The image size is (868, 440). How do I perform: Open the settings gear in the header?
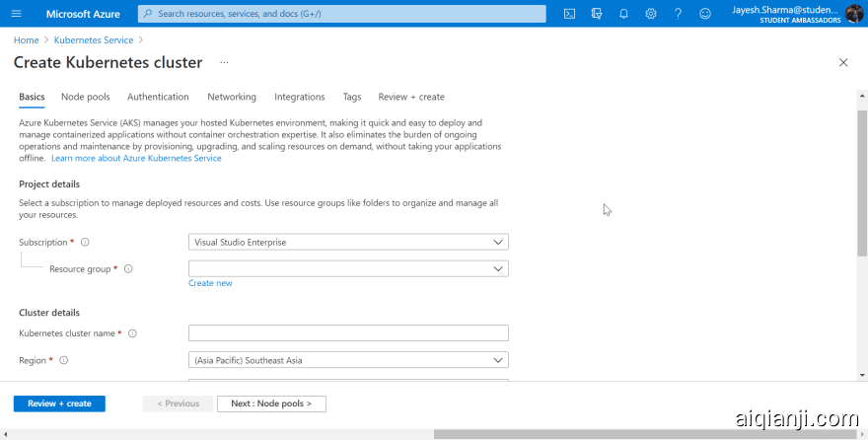[x=651, y=14]
